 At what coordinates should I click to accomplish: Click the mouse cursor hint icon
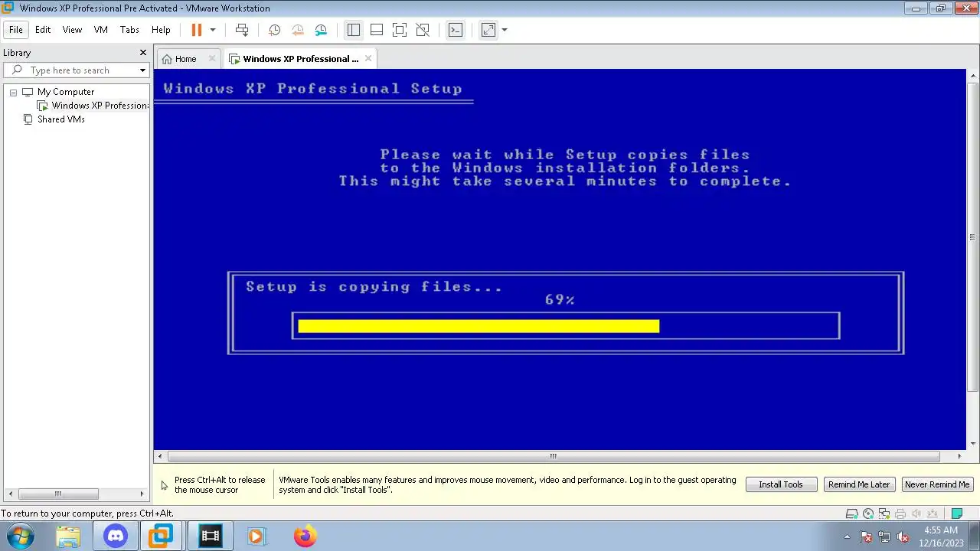[x=164, y=485]
